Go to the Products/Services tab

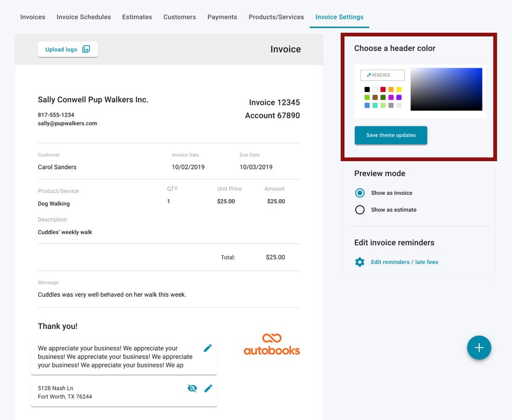[276, 16]
